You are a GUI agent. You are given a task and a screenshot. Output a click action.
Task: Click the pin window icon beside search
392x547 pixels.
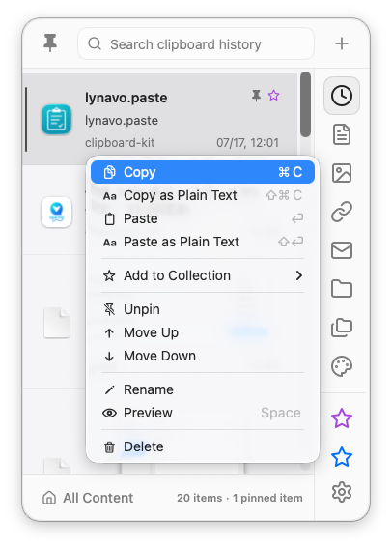point(50,43)
